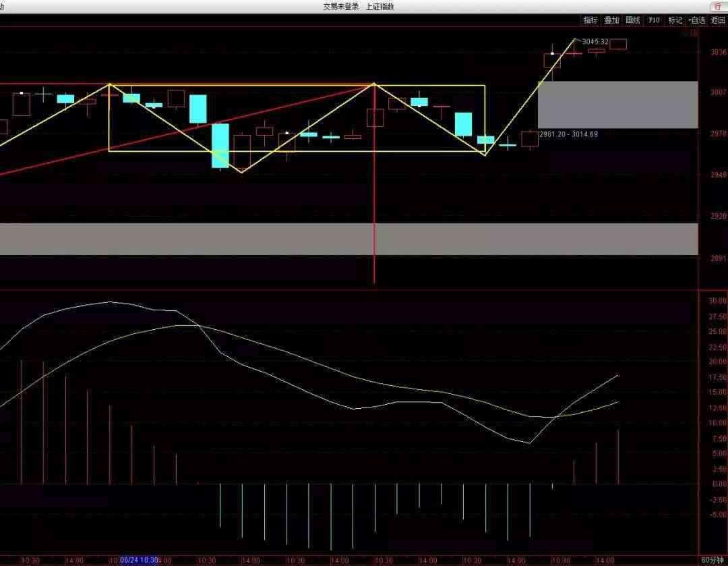This screenshot has width=728, height=566.
Task: Click the 返回 back button
Action: [x=717, y=20]
